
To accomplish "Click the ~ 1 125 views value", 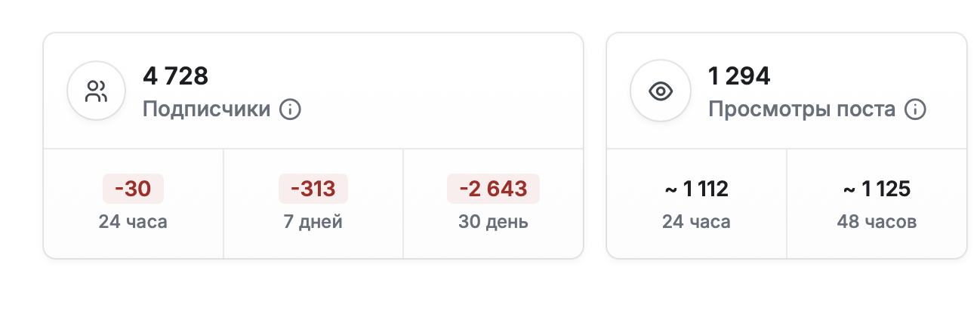I will click(x=877, y=189).
